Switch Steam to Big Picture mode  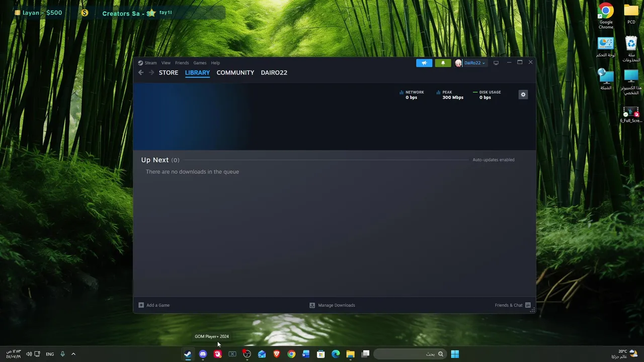coord(496,63)
